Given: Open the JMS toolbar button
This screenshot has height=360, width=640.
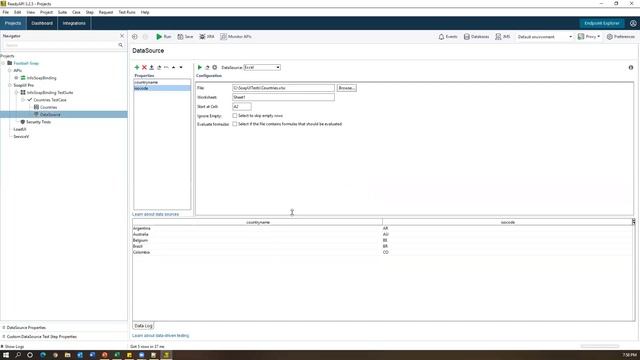Looking at the screenshot, I should coord(502,37).
